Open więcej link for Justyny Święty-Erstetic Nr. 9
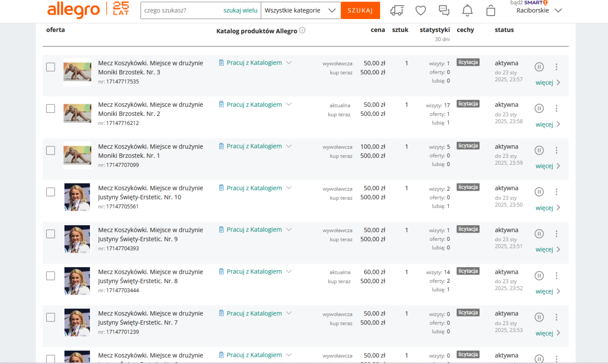The height and width of the screenshot is (364, 608). (x=544, y=250)
